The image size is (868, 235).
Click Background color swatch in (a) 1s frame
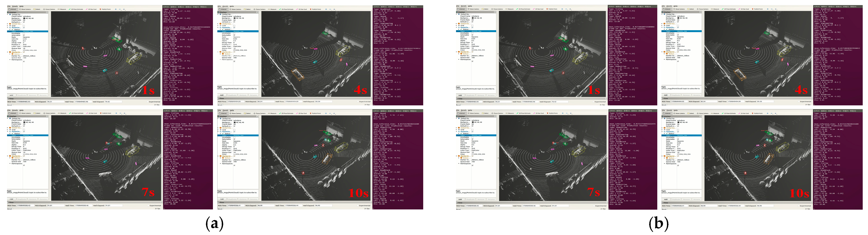24,18
